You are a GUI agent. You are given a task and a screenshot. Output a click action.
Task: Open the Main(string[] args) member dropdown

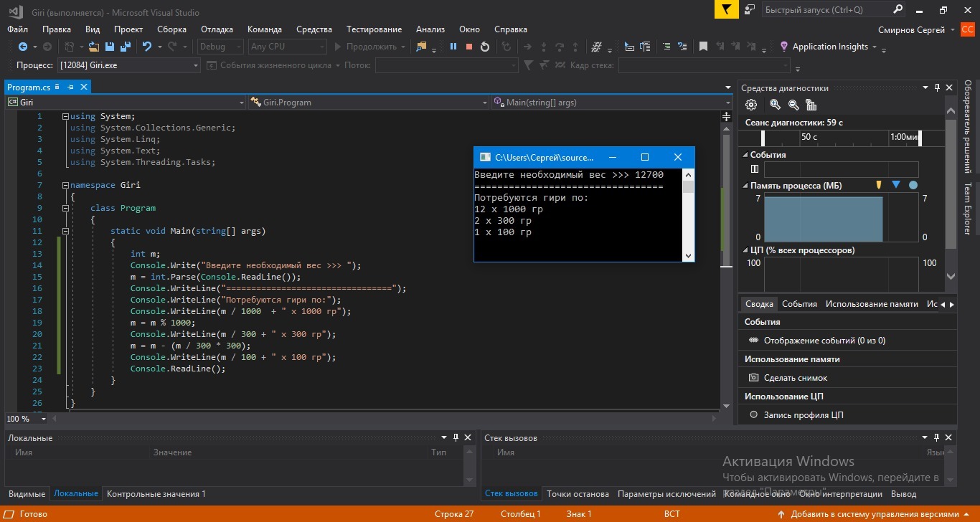(x=611, y=103)
